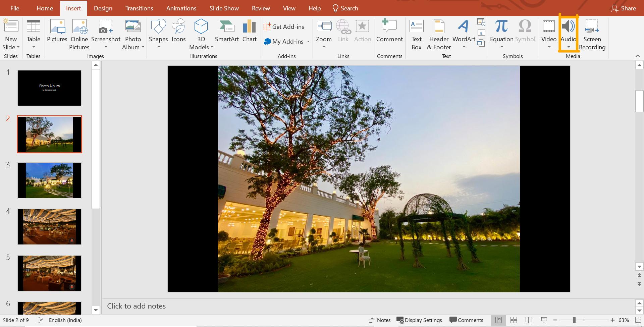The image size is (644, 327).
Task: Open the Shapes dropdown
Action: click(x=158, y=47)
